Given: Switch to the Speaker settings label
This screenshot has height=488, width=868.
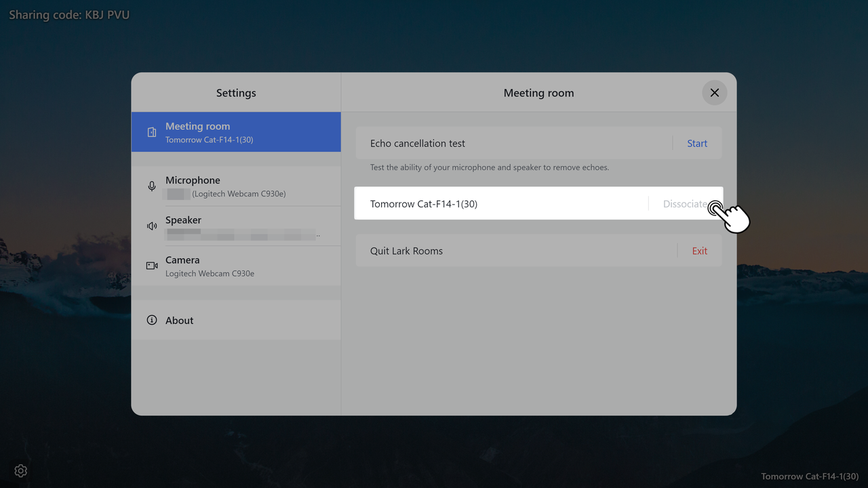Looking at the screenshot, I should pos(183,220).
